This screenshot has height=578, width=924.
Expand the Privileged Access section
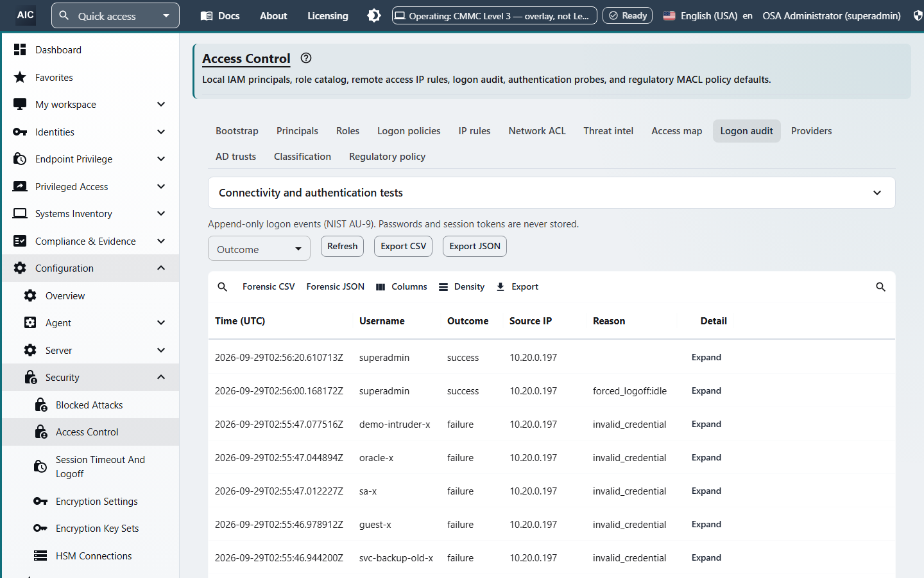click(x=90, y=186)
